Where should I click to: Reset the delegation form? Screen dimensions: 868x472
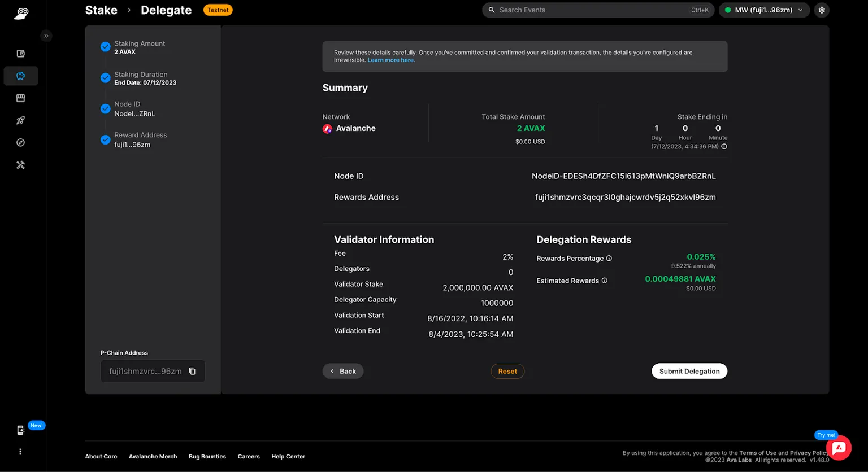(x=507, y=371)
